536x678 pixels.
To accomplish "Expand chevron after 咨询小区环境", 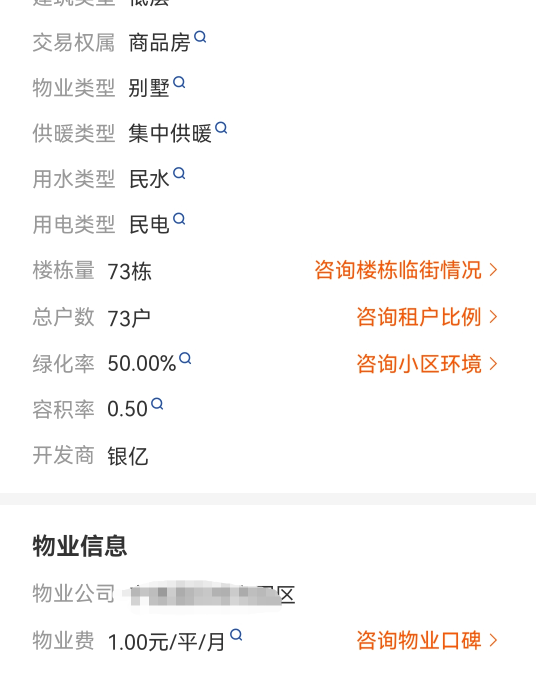I will [x=493, y=364].
